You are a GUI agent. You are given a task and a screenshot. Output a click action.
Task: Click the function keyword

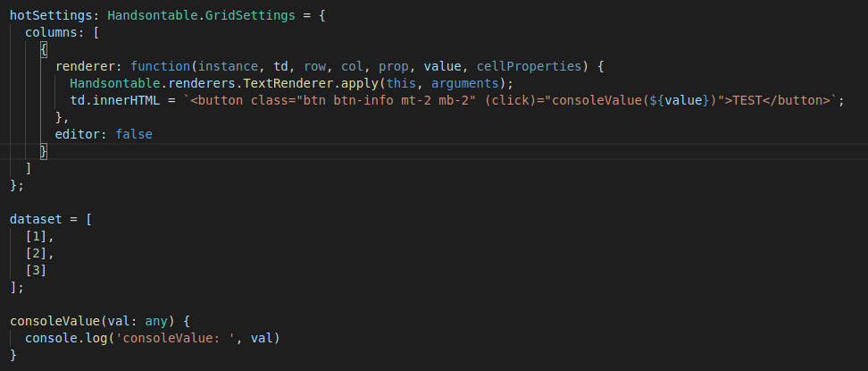coord(161,66)
